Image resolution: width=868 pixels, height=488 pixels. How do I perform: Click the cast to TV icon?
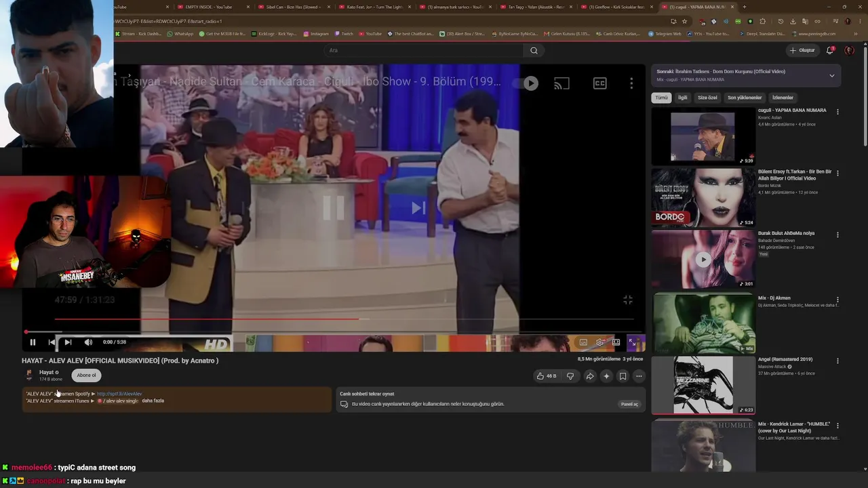tap(561, 83)
